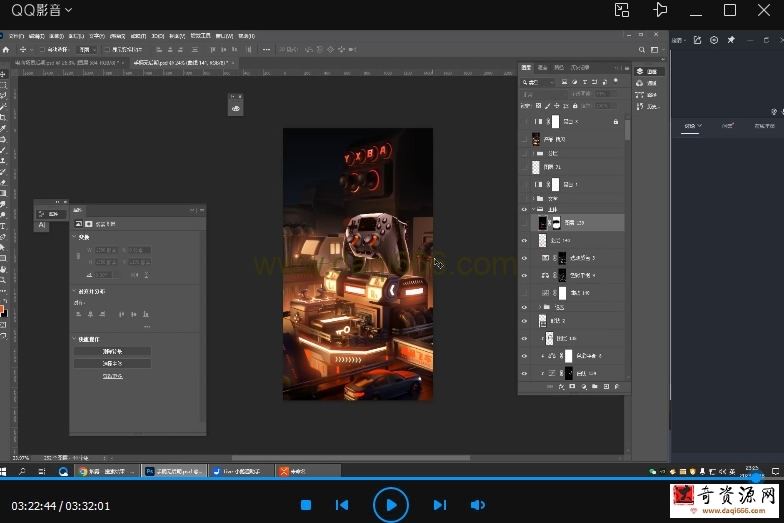
Task: Open the QQ影音 title menu dropdown
Action: (42, 10)
